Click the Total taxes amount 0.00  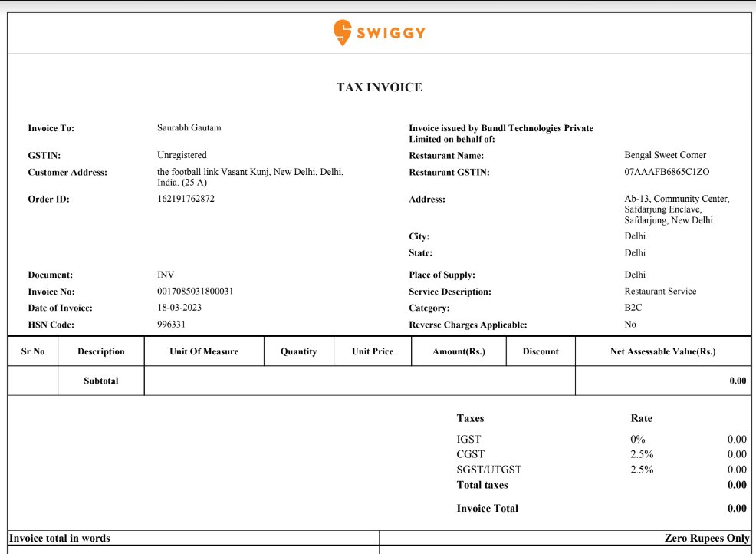(x=737, y=485)
